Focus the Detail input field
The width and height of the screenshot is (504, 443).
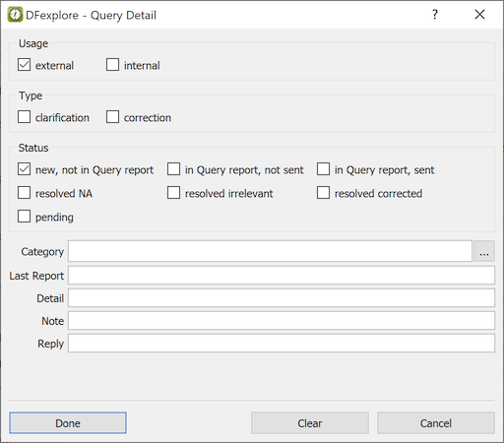[282, 298]
